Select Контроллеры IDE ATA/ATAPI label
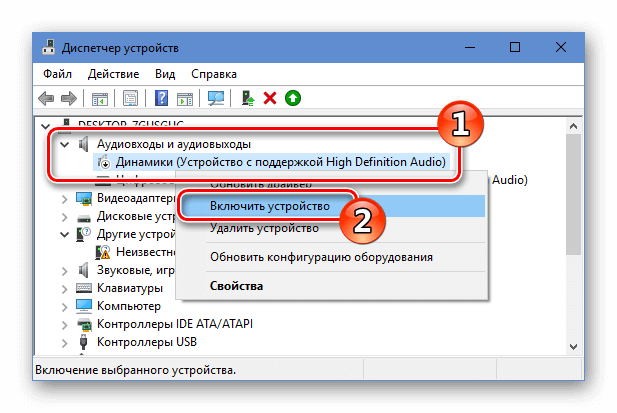Viewport: 617px width, 413px height. click(175, 324)
